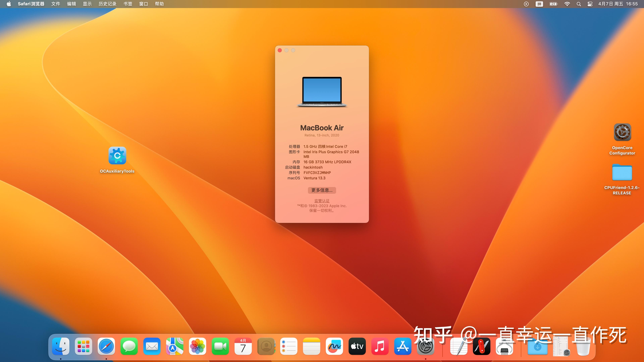Open the chip-shaped IORegistryExplorer Dock icon
The image size is (644, 362).
(505, 347)
